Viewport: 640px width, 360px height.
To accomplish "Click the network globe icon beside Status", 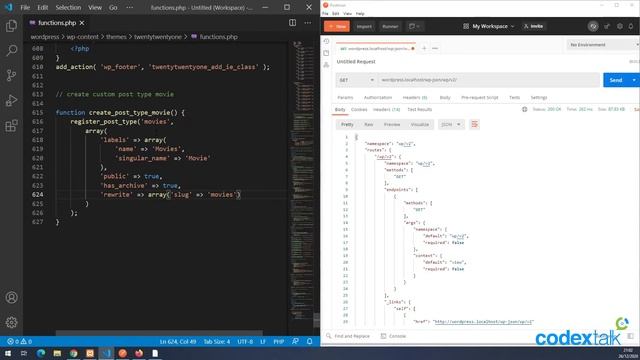I will (x=524, y=109).
